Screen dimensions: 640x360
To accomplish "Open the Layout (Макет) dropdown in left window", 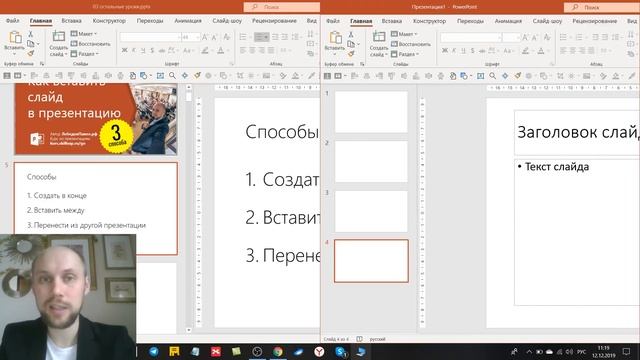I will point(84,34).
